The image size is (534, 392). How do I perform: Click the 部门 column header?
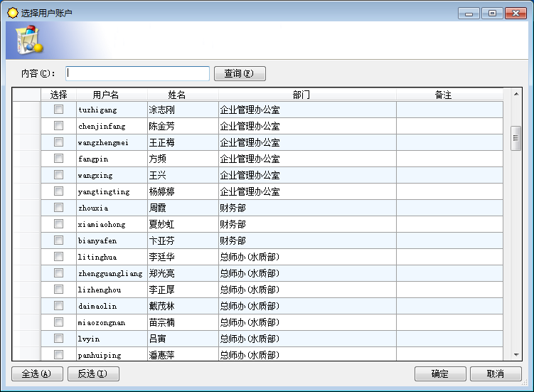[307, 95]
